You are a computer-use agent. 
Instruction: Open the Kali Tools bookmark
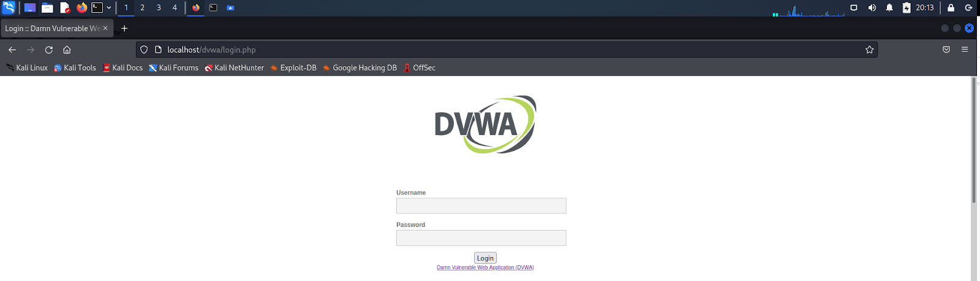pyautogui.click(x=75, y=68)
